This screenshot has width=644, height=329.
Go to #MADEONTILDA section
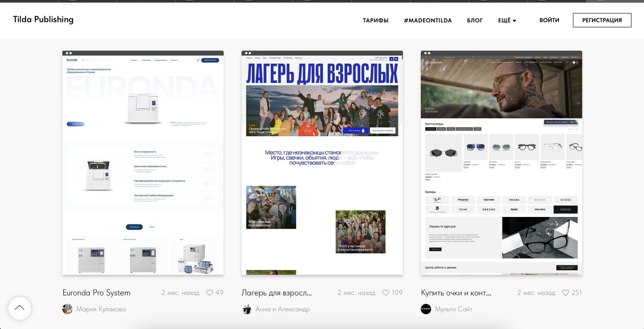pyautogui.click(x=428, y=21)
